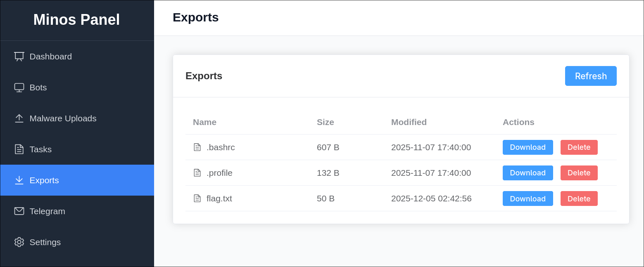
Task: Delete flag.txt
Action: click(579, 198)
